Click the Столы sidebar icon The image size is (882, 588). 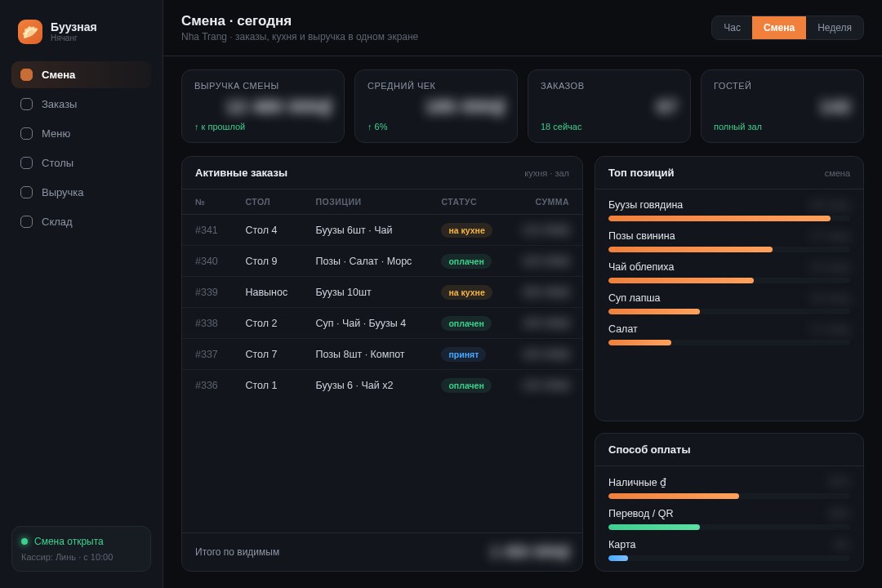tap(26, 163)
